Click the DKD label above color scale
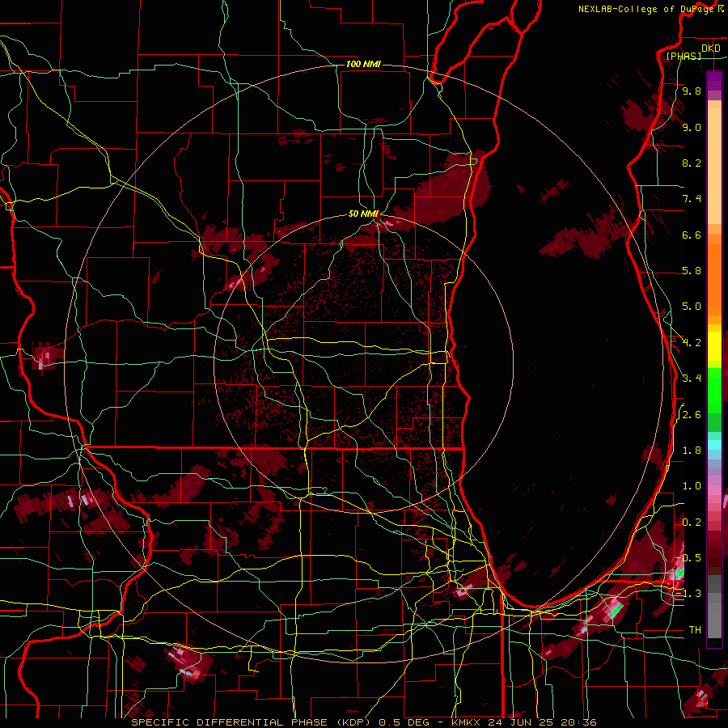The height and width of the screenshot is (728, 728). point(710,48)
